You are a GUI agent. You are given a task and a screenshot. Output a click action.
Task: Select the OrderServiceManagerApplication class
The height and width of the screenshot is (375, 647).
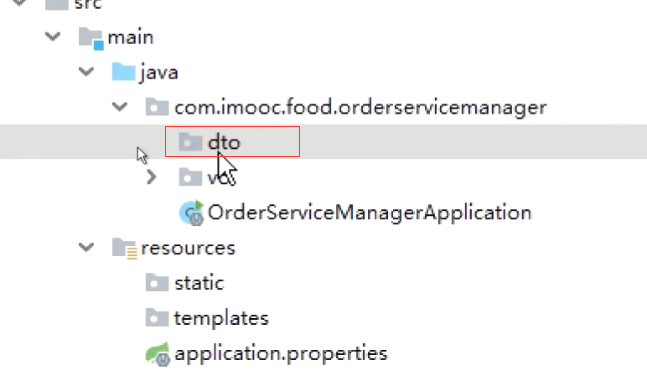[x=369, y=213]
